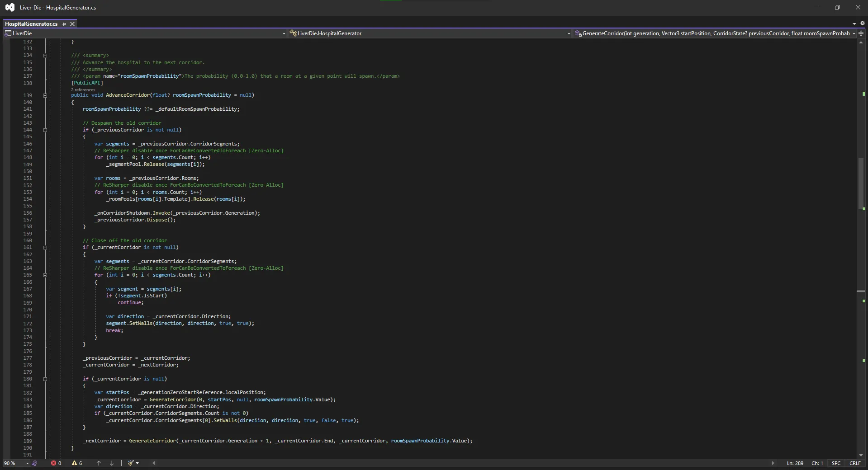Show the 0 errors indicator

pyautogui.click(x=56, y=463)
